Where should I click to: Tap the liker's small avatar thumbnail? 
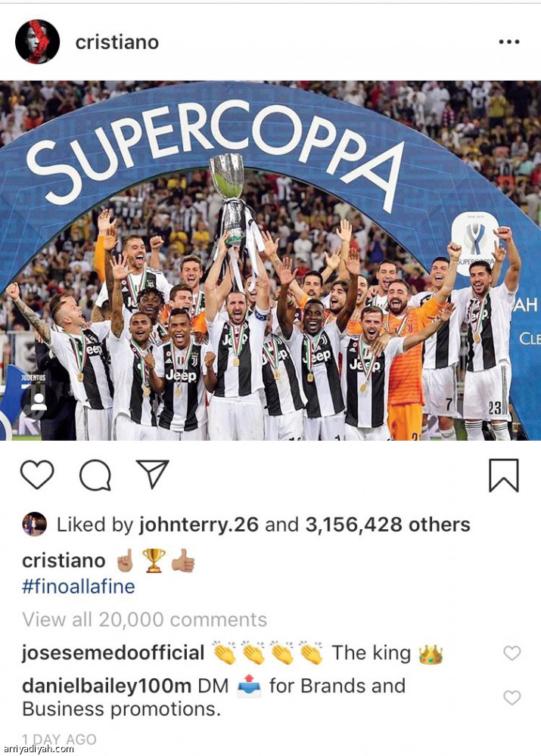(34, 524)
